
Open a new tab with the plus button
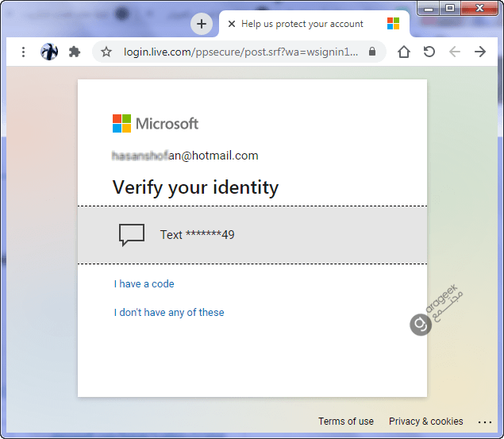click(x=202, y=24)
